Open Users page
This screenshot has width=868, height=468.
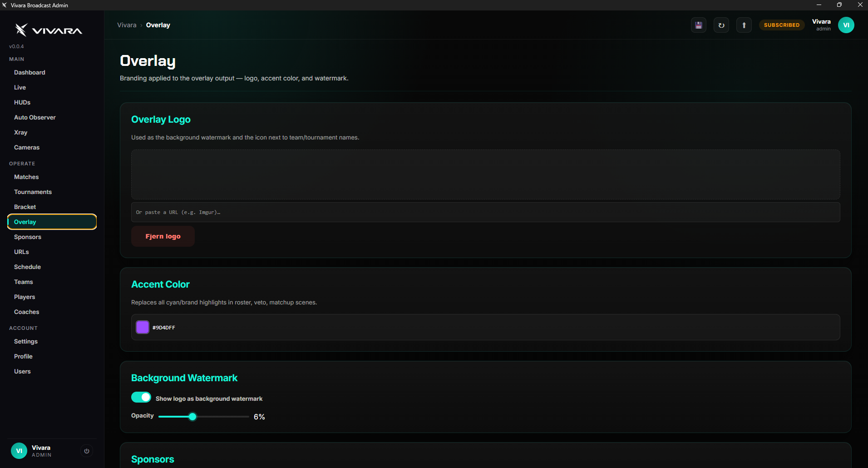coord(52,371)
